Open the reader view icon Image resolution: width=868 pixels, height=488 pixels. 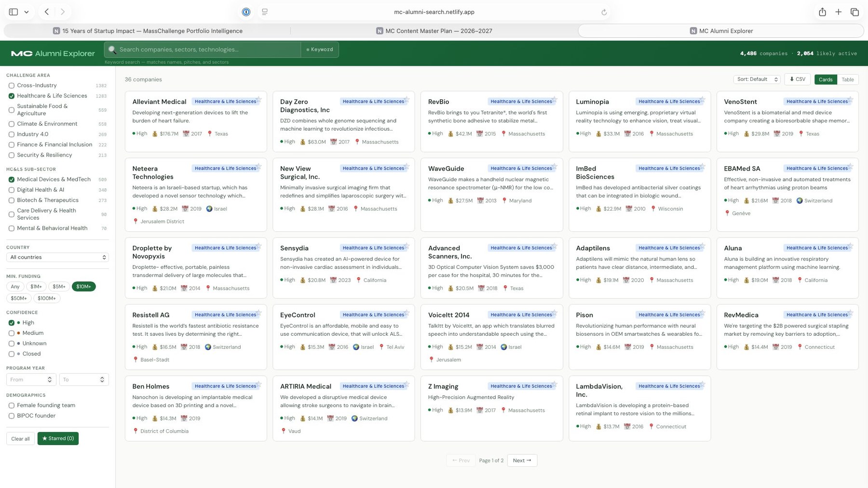(265, 12)
